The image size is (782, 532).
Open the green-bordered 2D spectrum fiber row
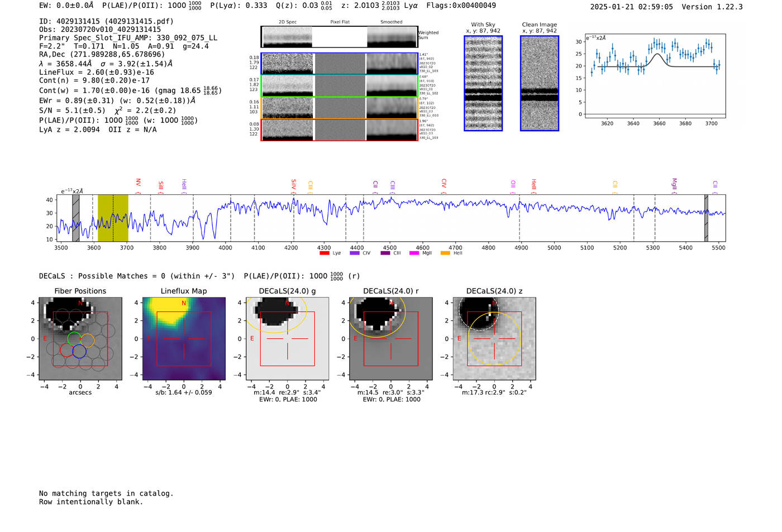coord(340,85)
